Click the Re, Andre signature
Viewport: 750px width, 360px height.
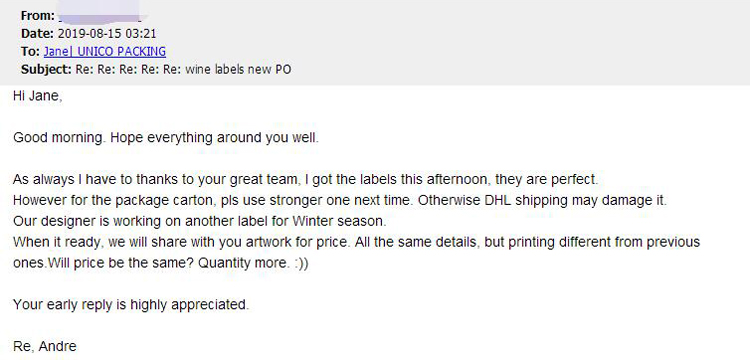click(x=44, y=346)
